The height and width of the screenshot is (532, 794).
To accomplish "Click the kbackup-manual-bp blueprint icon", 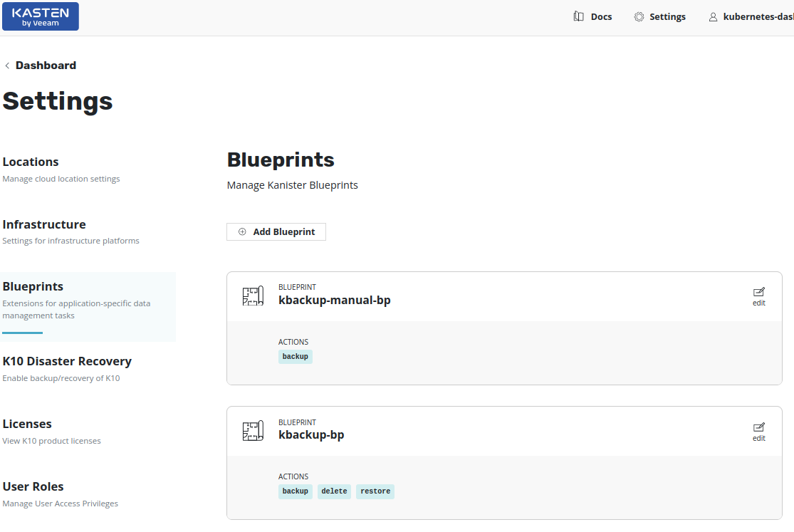I will click(253, 296).
